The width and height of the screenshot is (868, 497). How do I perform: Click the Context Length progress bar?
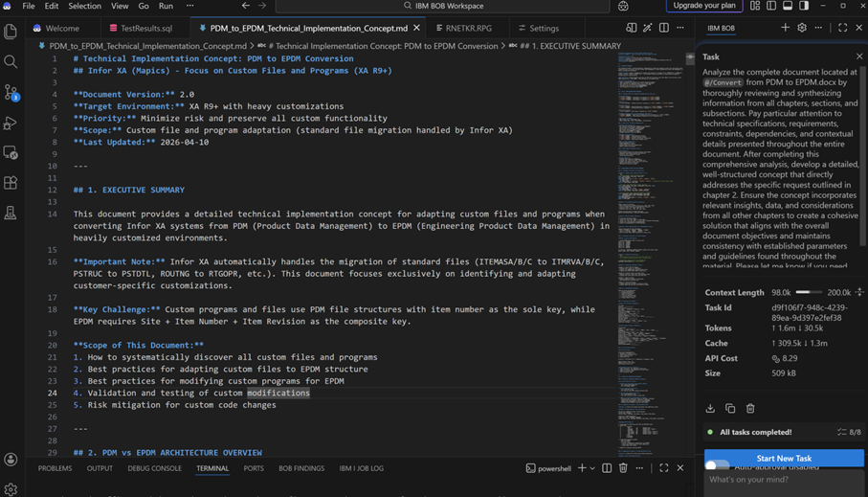(x=809, y=292)
